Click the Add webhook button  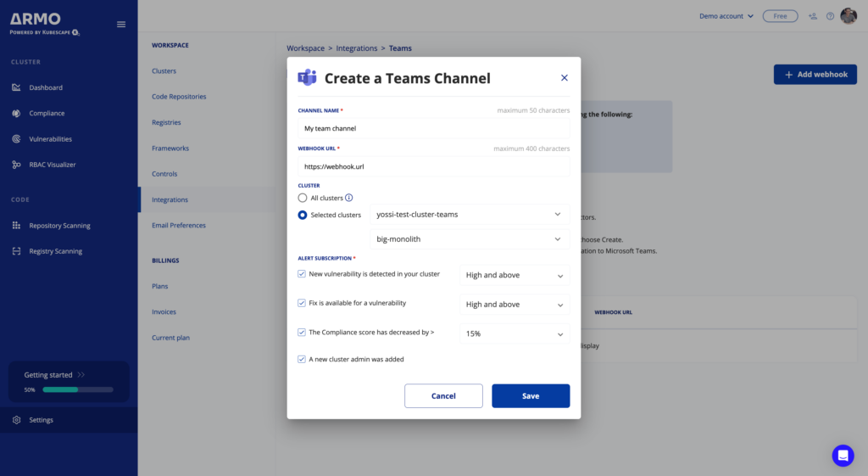[815, 75]
